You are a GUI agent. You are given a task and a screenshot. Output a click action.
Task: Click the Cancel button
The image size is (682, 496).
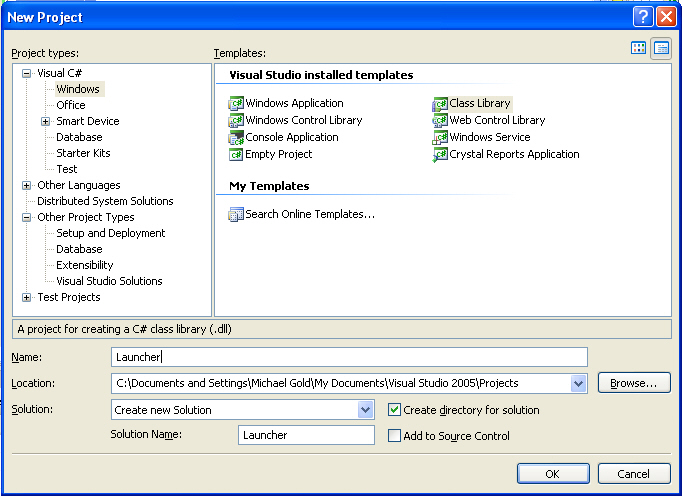coord(634,473)
